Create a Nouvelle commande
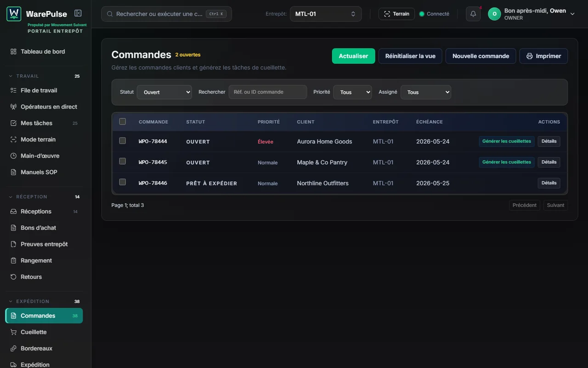Screen dimensions: 588x368 481,56
